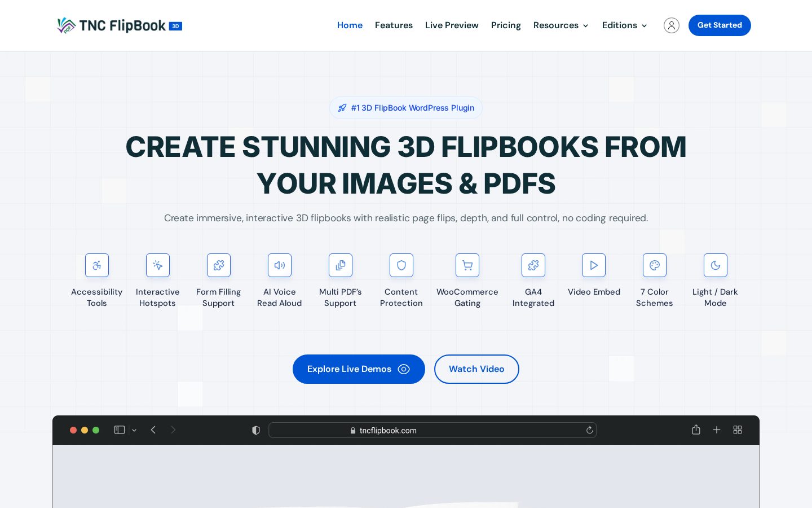
Task: Click the Multi PDF's Support label
Action: click(x=341, y=297)
